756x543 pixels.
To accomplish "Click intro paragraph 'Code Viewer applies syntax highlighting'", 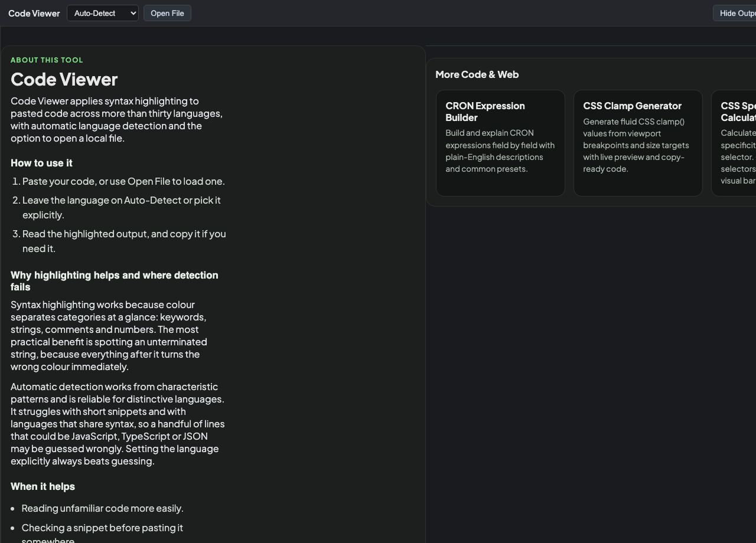I will (x=118, y=119).
